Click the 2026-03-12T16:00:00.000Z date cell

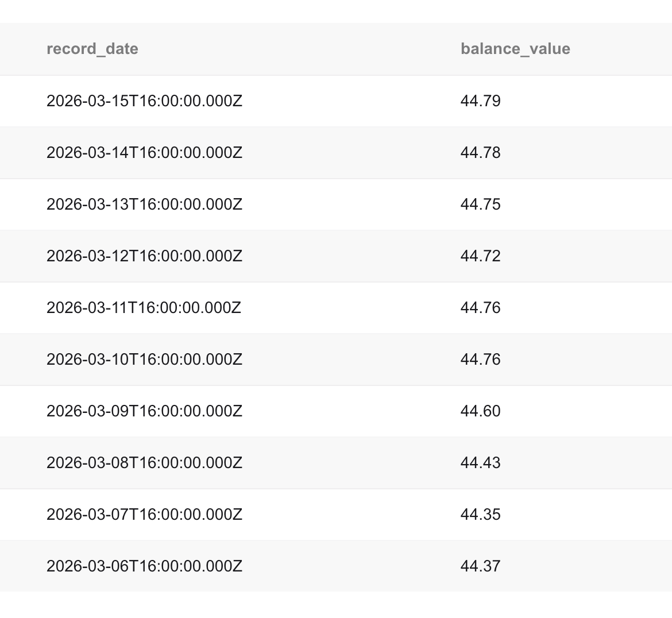tap(144, 256)
